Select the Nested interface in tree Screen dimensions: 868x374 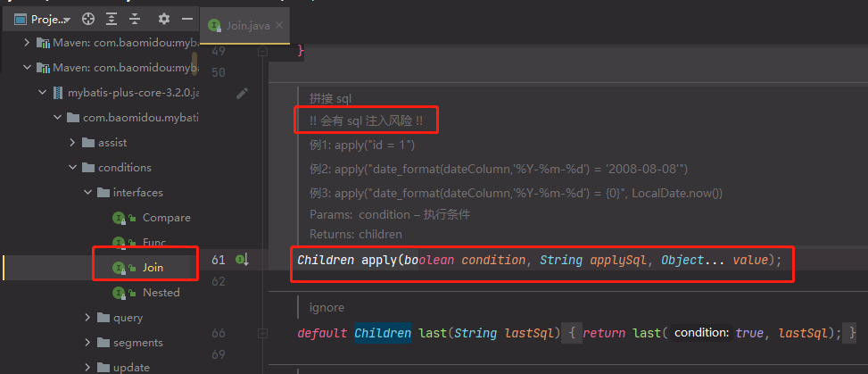coord(161,293)
